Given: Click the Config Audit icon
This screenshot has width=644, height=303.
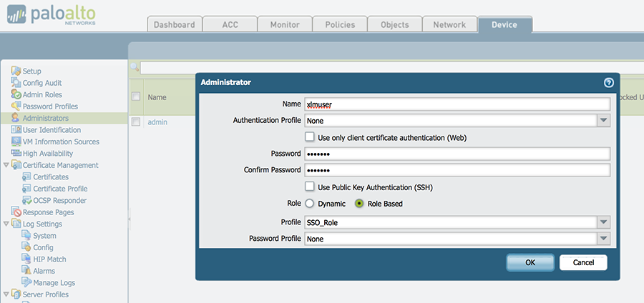Looking at the screenshot, I should pyautogui.click(x=16, y=83).
